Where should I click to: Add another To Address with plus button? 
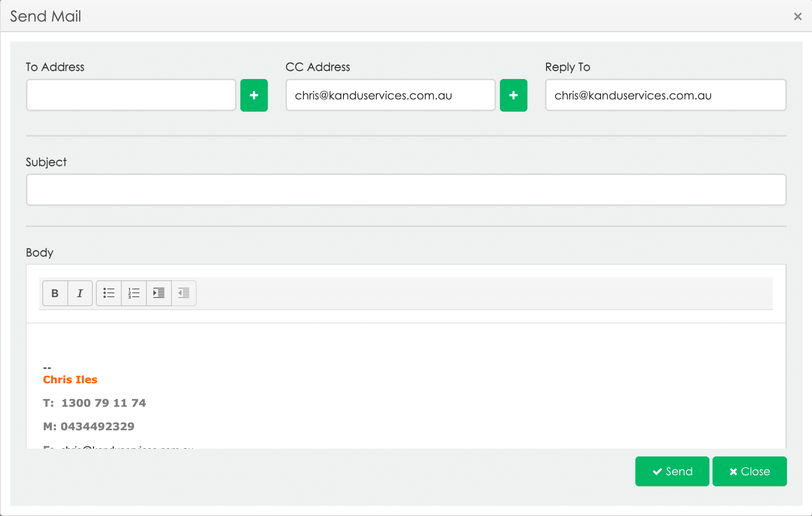[254, 96]
